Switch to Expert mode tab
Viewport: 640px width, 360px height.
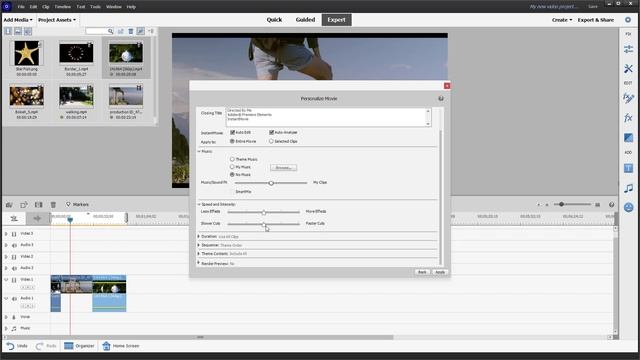336,20
